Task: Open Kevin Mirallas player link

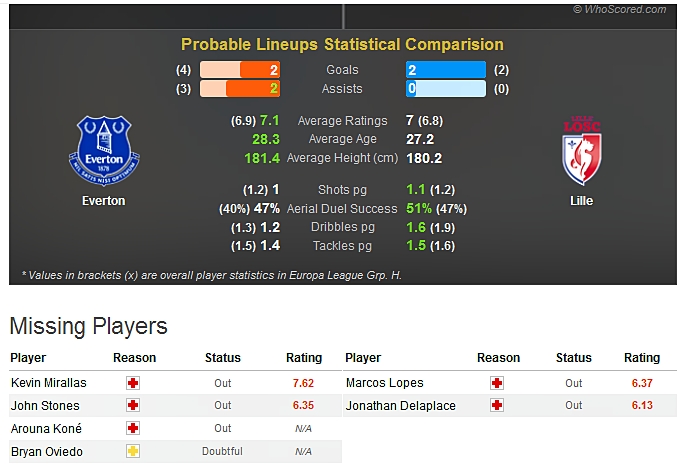Action: [49, 383]
